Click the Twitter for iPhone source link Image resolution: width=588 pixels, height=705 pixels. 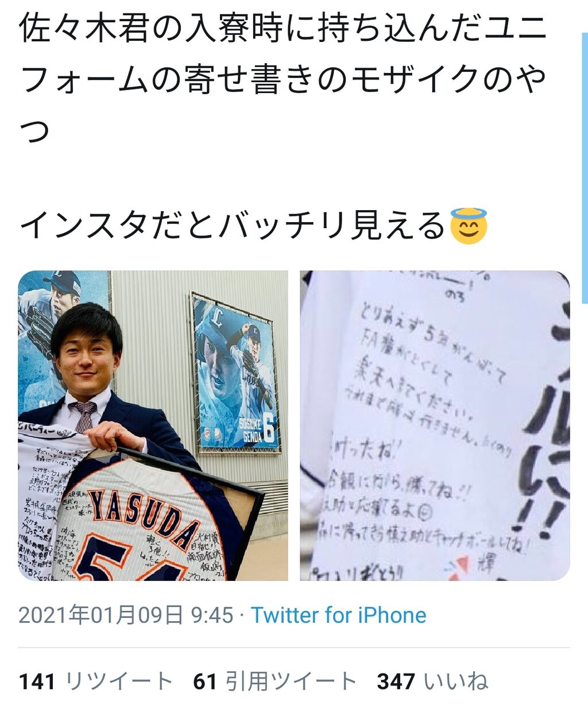point(339,615)
